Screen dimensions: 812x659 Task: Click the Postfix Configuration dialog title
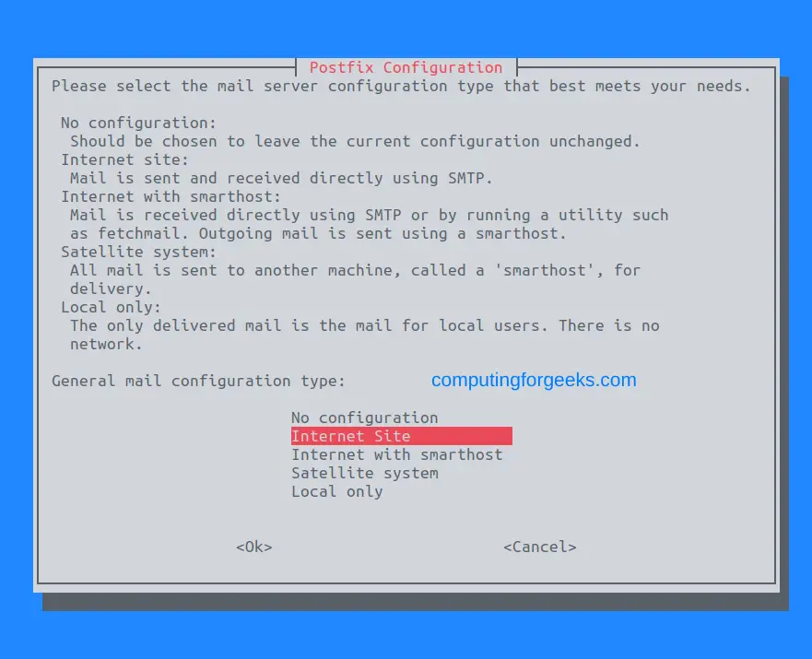pyautogui.click(x=406, y=67)
